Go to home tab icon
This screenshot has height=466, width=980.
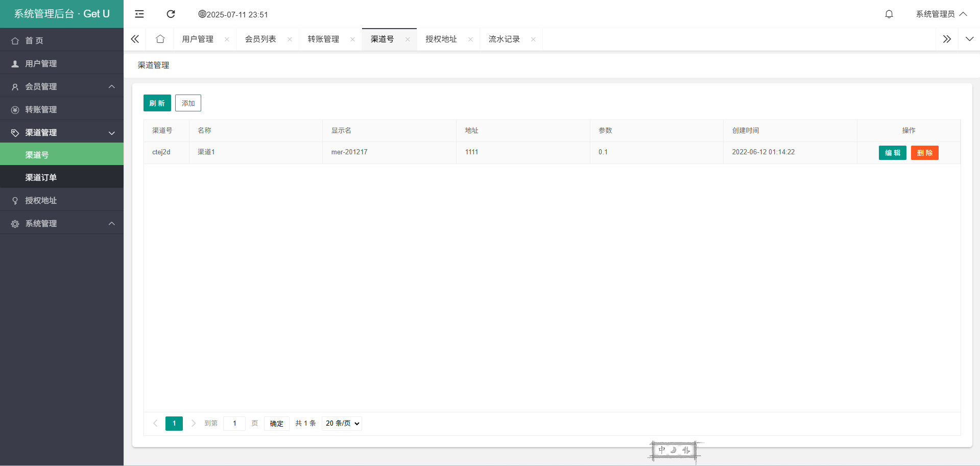[x=160, y=39]
